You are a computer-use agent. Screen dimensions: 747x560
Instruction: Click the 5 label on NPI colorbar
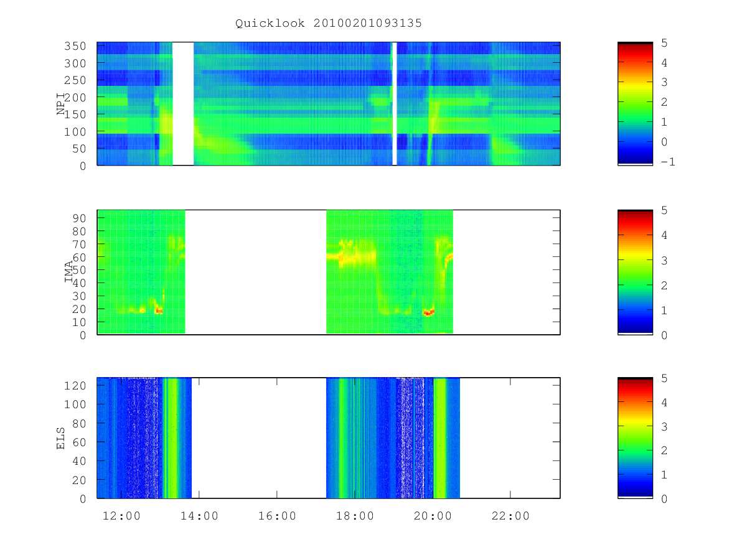click(664, 43)
